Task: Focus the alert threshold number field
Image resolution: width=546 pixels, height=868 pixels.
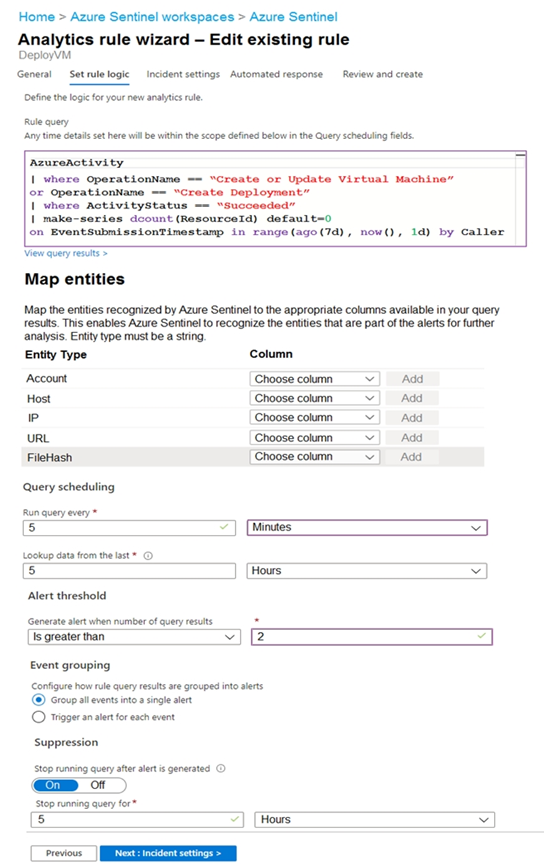Action: 372,637
